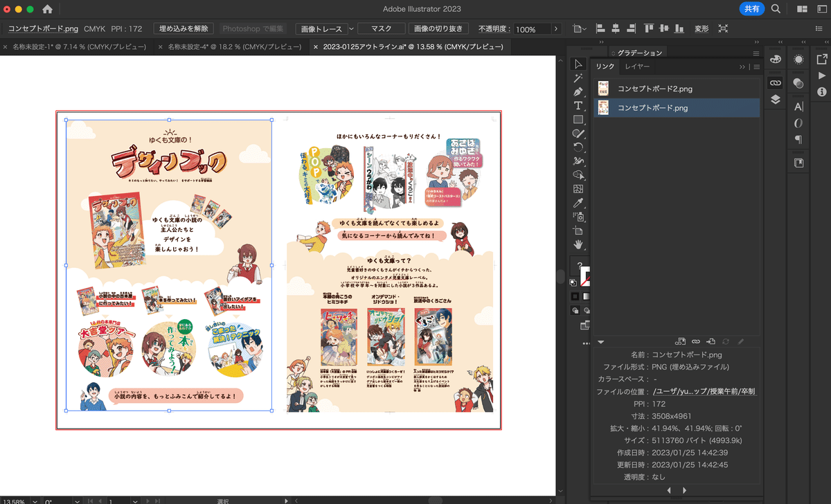Click the Go To Link icon
Image resolution: width=831 pixels, height=504 pixels.
711,341
